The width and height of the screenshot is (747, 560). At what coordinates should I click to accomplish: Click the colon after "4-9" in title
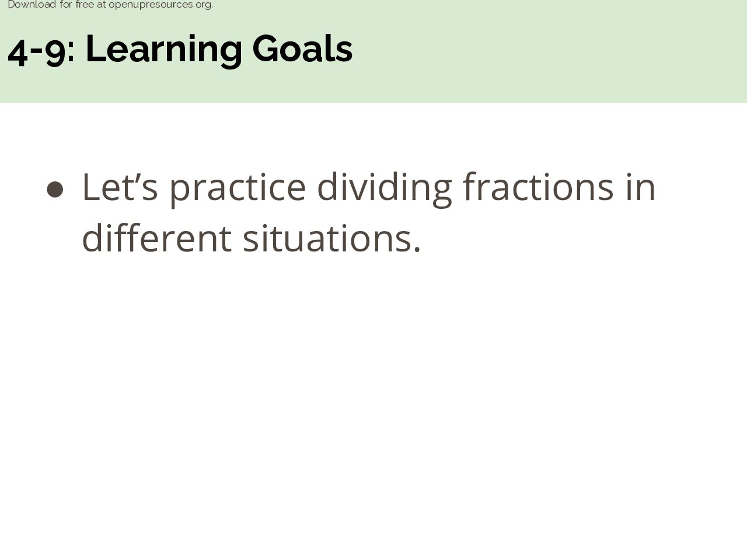coord(71,52)
